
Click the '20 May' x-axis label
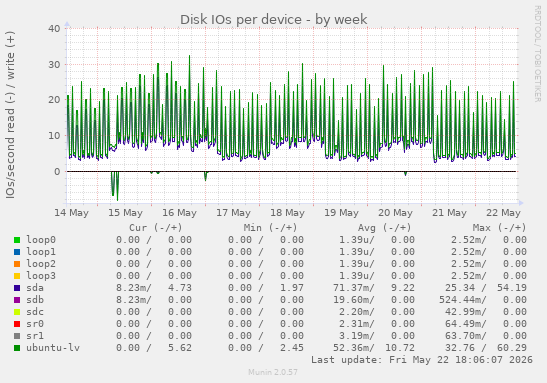396,213
